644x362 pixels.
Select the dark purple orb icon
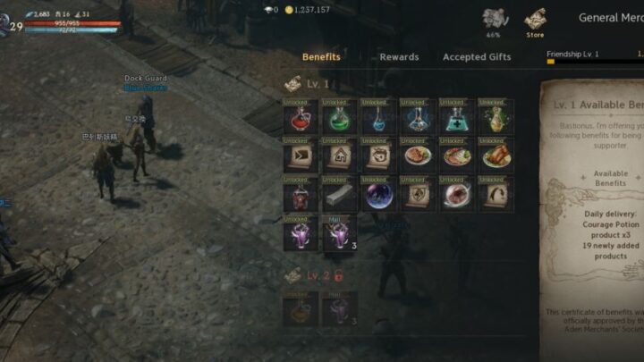click(x=378, y=195)
